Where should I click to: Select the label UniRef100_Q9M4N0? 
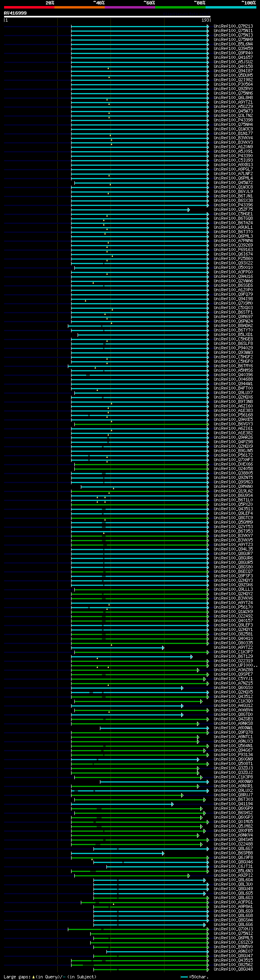[x=233, y=487]
